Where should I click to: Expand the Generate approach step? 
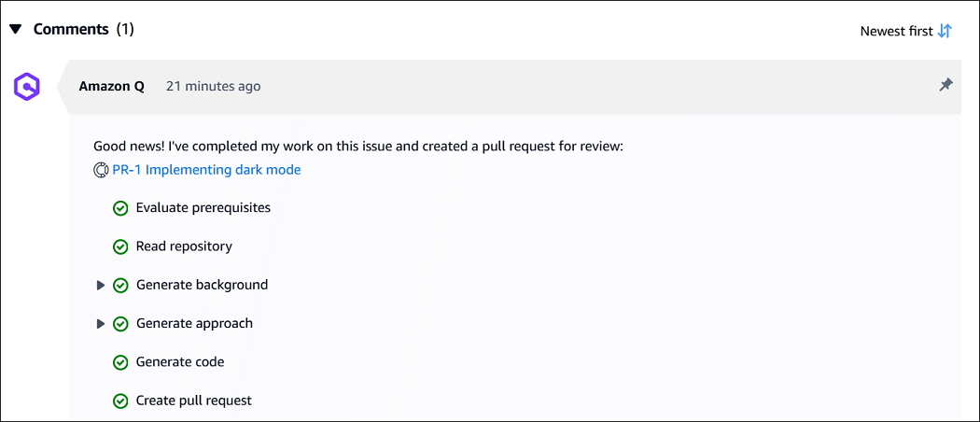click(x=101, y=324)
